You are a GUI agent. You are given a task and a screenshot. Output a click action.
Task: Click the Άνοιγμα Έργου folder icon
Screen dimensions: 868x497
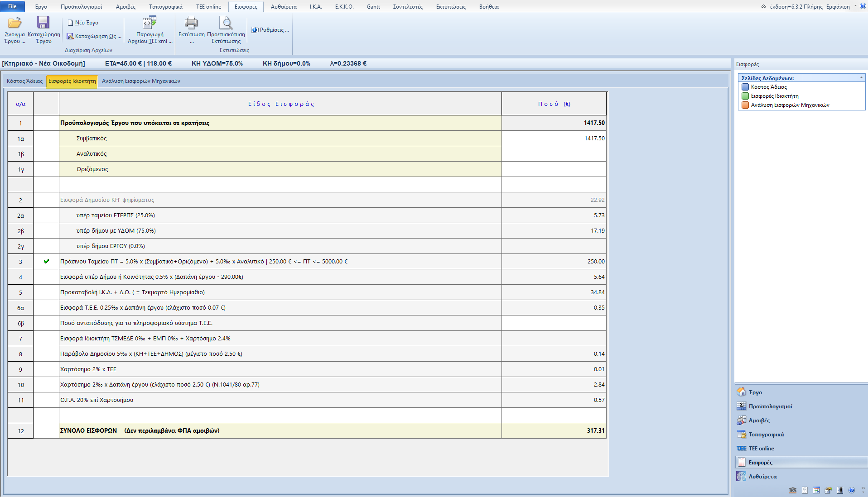click(14, 23)
